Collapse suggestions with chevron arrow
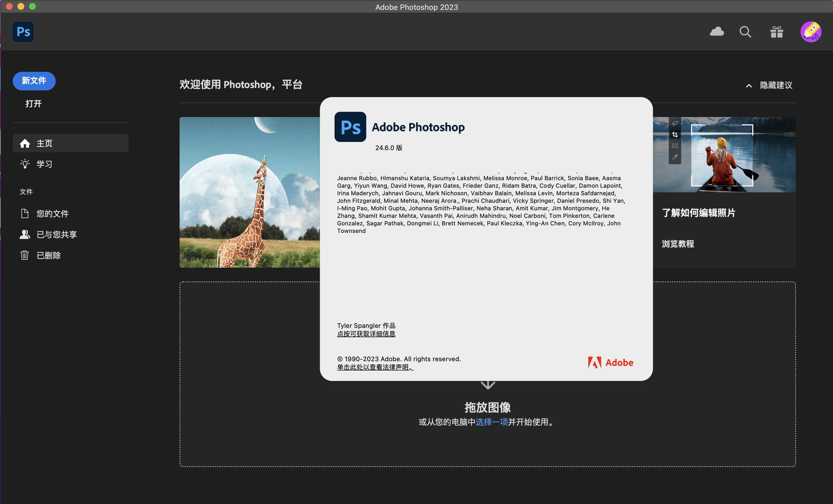833x504 pixels. pos(749,85)
